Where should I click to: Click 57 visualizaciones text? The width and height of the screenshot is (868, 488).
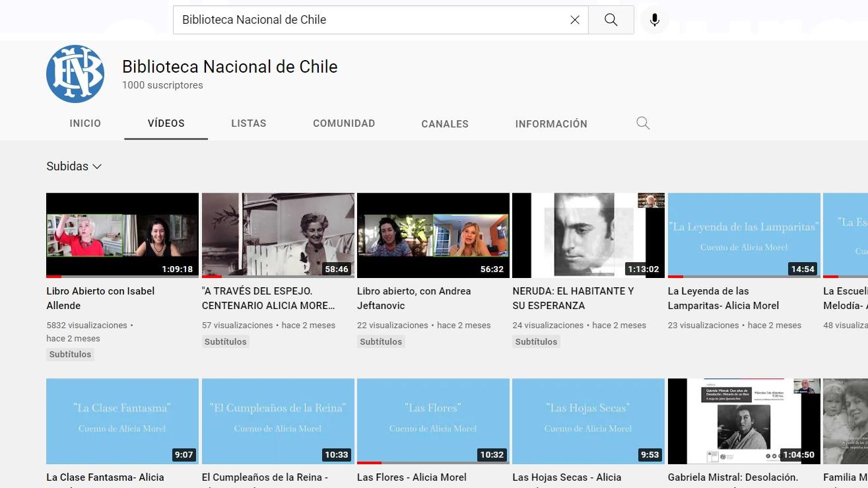click(x=238, y=326)
